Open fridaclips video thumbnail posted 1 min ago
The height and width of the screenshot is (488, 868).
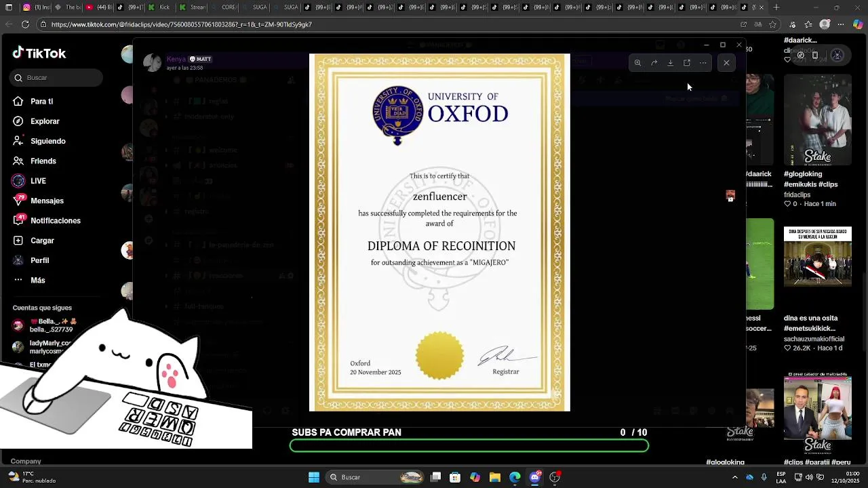[x=817, y=120]
